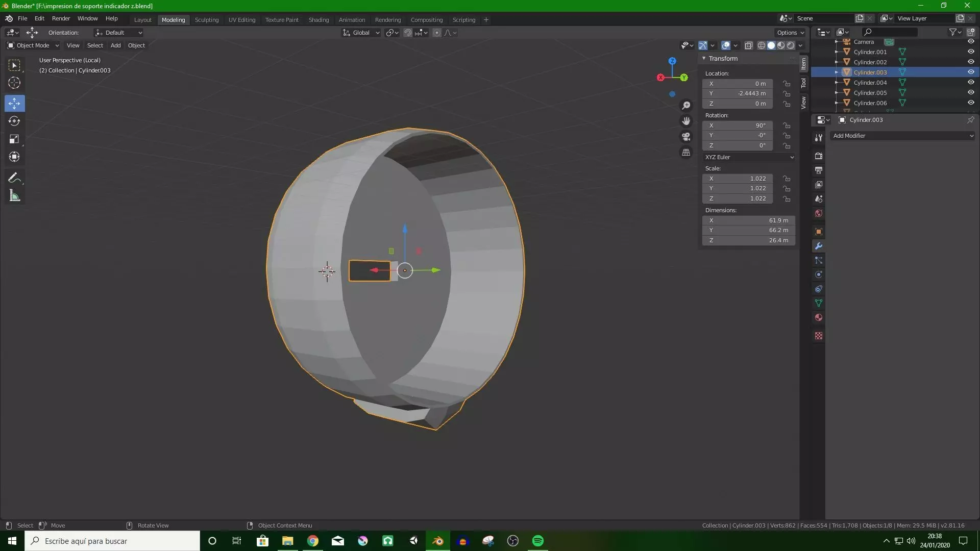This screenshot has height=551, width=980.
Task: Click the Options button in header
Action: (x=790, y=33)
